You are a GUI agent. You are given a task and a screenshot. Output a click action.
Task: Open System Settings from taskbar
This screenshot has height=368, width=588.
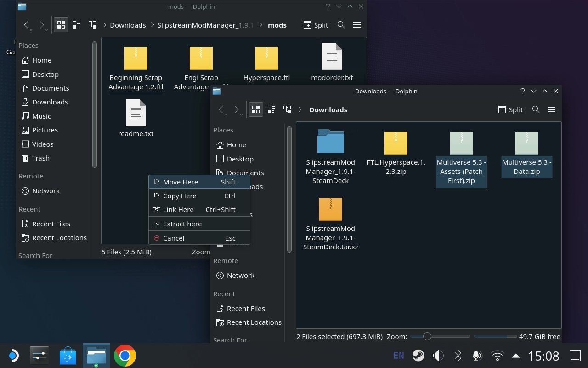coord(40,356)
